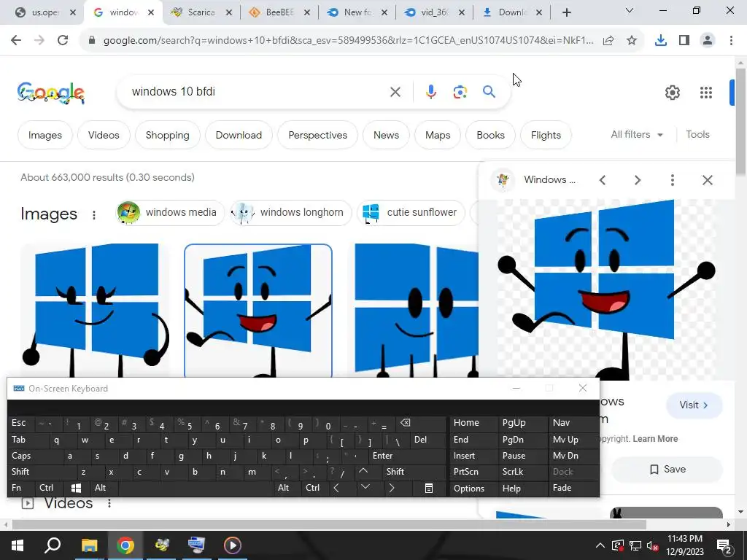This screenshot has width=747, height=560.
Task: Toggle Nav mode on On-Screen Keyboard
Action: (573, 422)
